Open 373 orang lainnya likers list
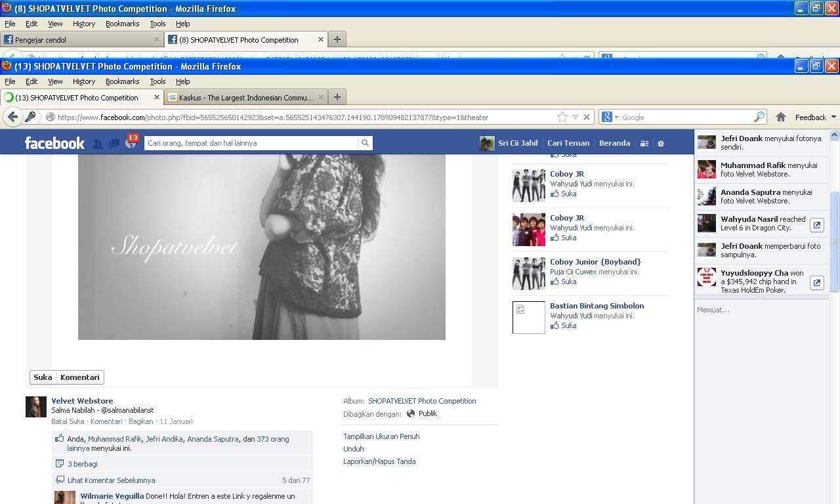 tap(178, 444)
